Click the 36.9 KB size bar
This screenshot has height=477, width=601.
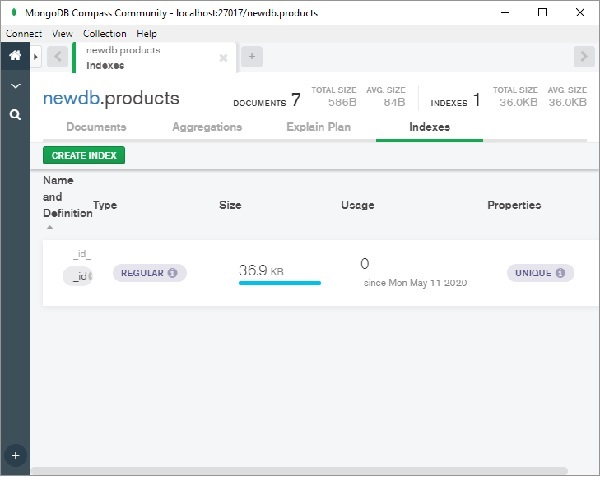click(x=279, y=283)
